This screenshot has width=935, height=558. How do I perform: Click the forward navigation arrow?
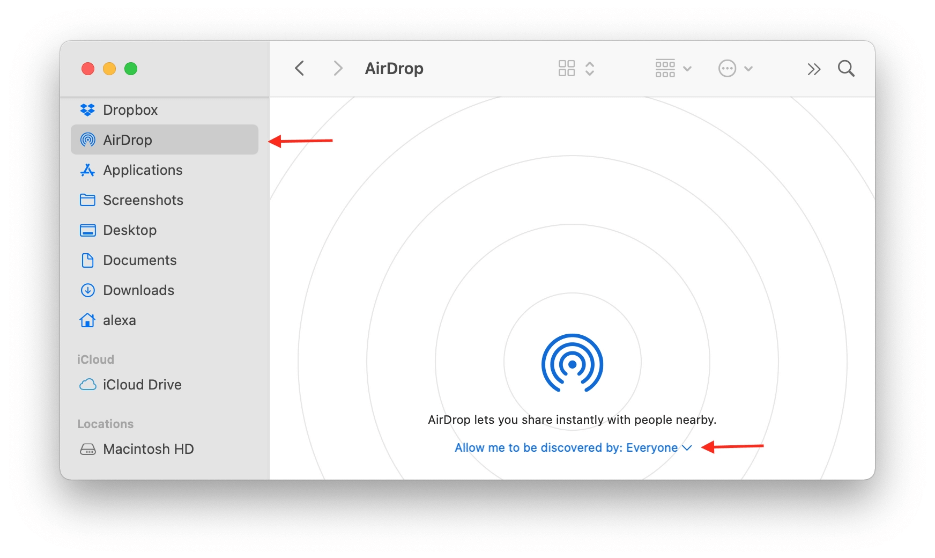pyautogui.click(x=338, y=68)
